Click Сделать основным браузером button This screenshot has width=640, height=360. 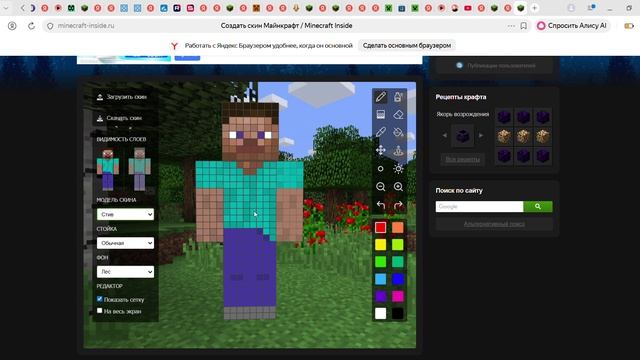pos(407,46)
